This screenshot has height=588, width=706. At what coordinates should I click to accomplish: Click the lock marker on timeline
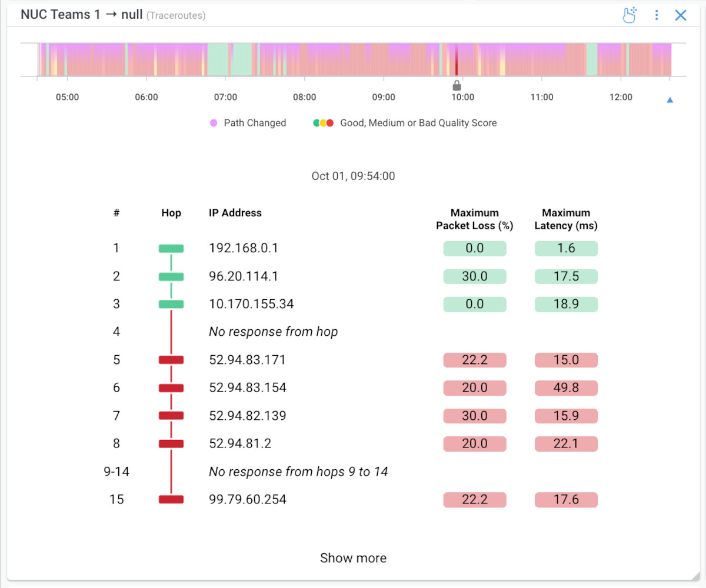point(457,86)
